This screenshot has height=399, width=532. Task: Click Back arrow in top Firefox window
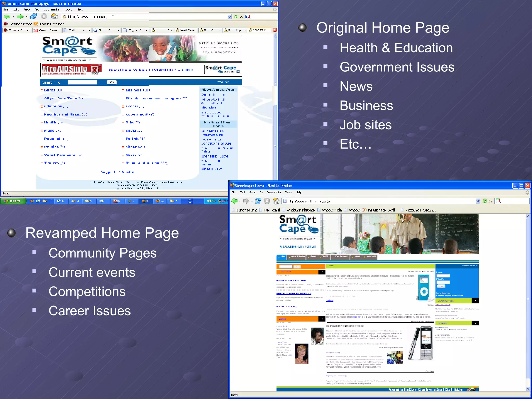pyautogui.click(x=7, y=17)
